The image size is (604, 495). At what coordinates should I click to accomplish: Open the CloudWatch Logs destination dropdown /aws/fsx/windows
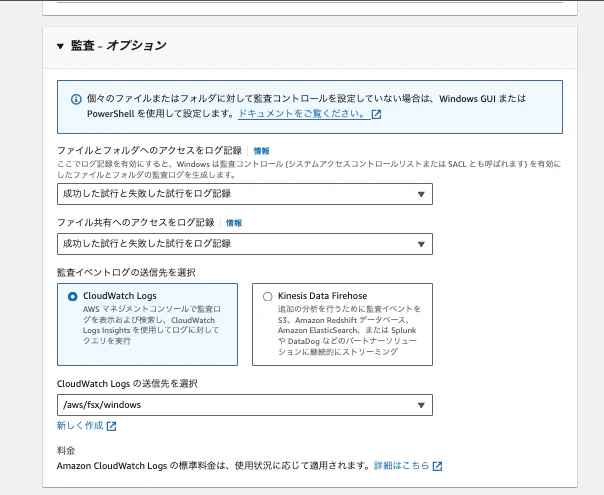[x=245, y=405]
